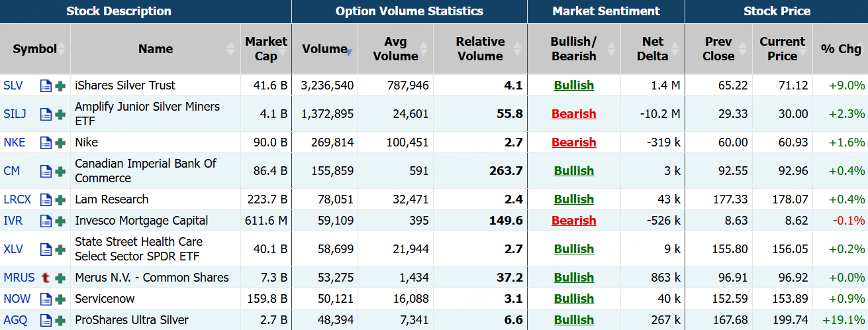This screenshot has height=330, width=868.
Task: Add IVR using its green plus icon
Action: pyautogui.click(x=60, y=221)
